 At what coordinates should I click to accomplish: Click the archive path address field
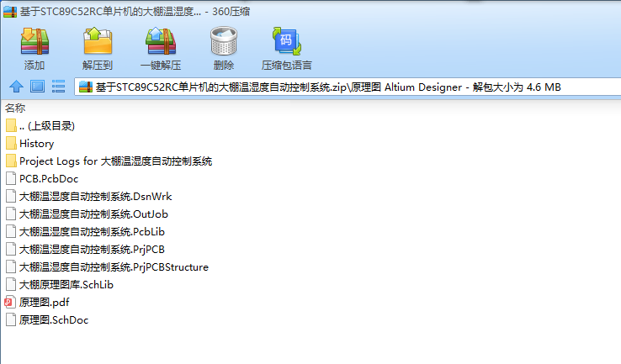click(x=348, y=87)
